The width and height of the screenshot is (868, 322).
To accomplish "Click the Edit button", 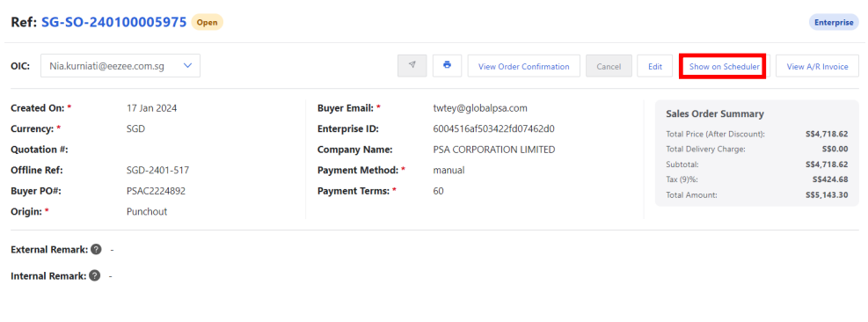I will click(x=655, y=66).
